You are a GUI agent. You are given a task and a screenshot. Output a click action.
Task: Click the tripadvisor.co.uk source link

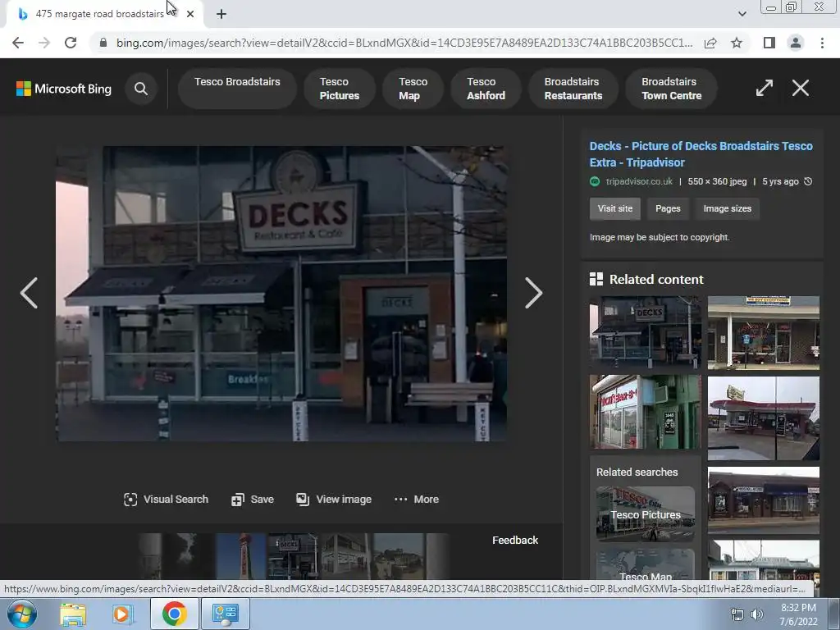tap(638, 181)
